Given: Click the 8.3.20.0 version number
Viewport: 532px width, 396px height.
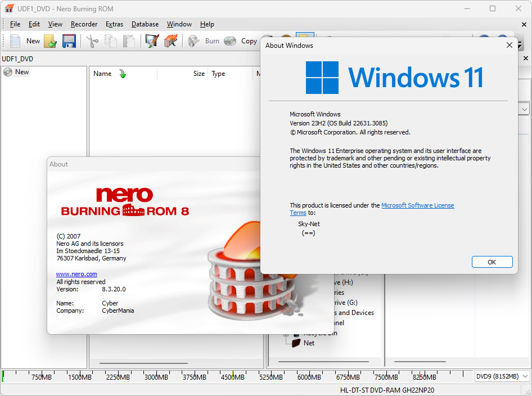Looking at the screenshot, I should tap(114, 289).
